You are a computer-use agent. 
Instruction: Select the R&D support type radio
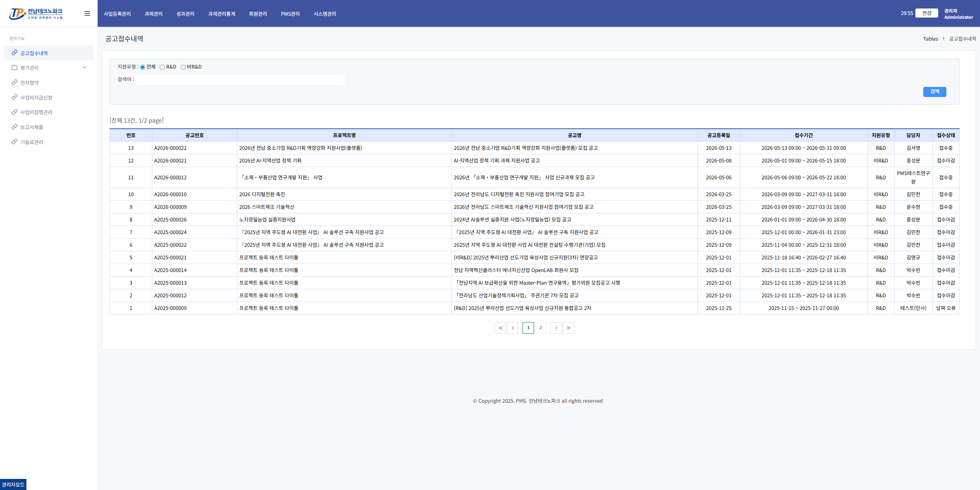162,67
